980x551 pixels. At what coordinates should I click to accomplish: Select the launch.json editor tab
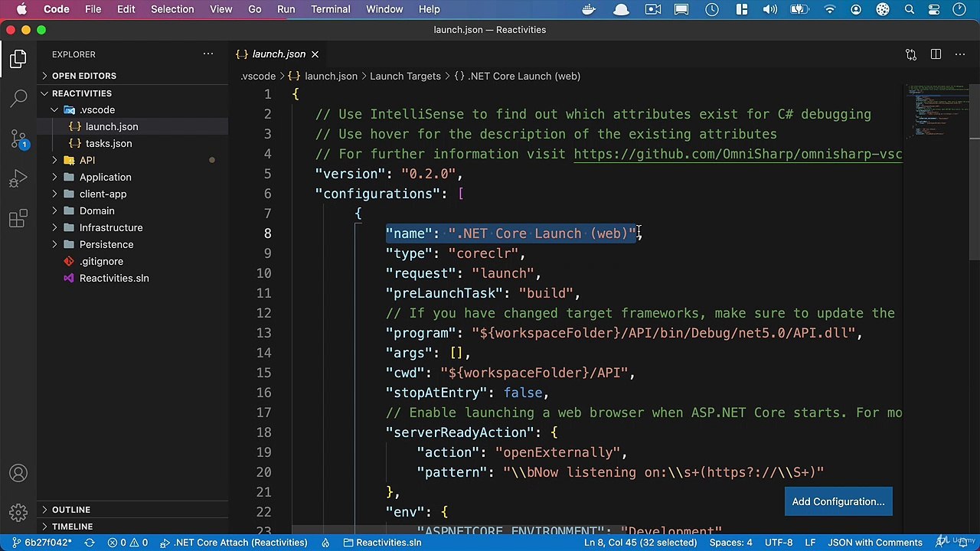(x=279, y=54)
